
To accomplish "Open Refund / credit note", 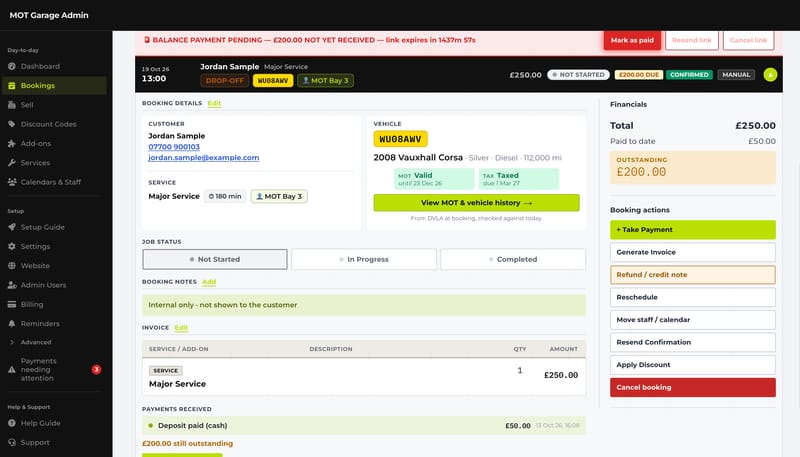I will 693,274.
